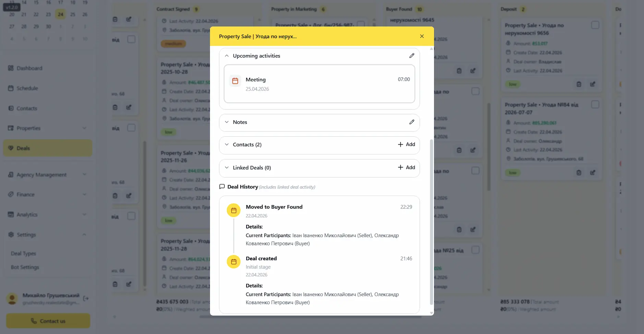Expand the Notes section
This screenshot has height=334, width=644.
(x=227, y=122)
